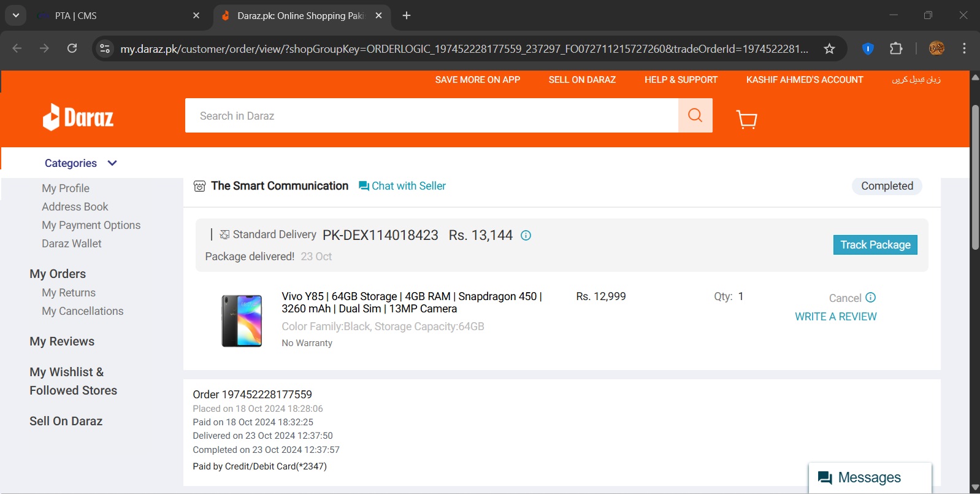Click the Search in Daraz field
980x494 pixels.
click(432, 115)
